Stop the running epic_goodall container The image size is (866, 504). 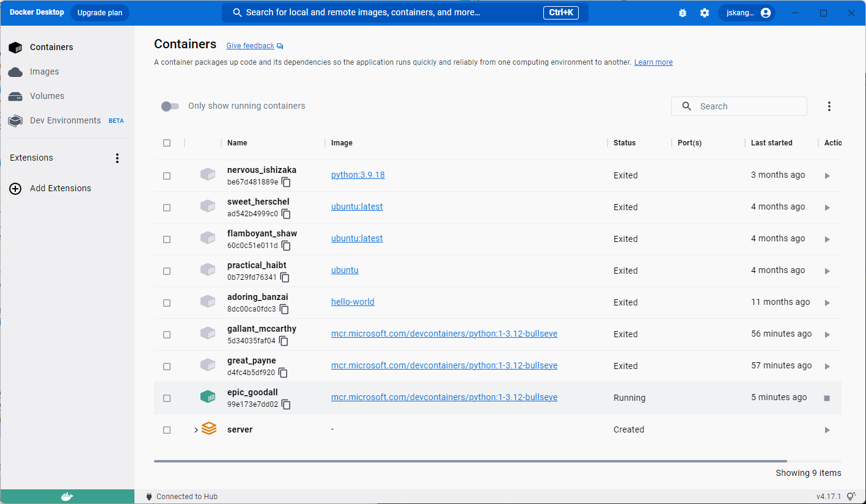827,398
